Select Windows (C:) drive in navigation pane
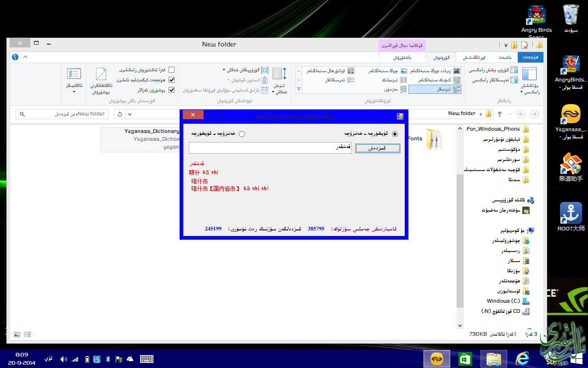The width and height of the screenshot is (588, 368). 508,301
